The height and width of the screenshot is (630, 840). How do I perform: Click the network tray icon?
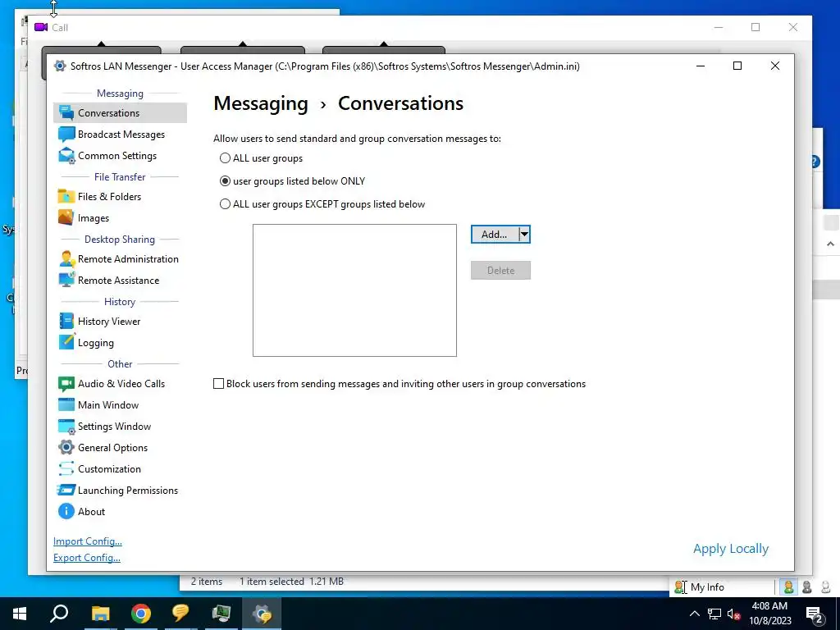click(714, 614)
